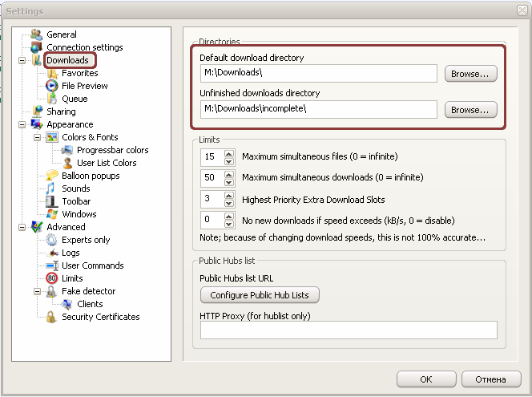Collapse the Appearance tree node

[x=22, y=124]
